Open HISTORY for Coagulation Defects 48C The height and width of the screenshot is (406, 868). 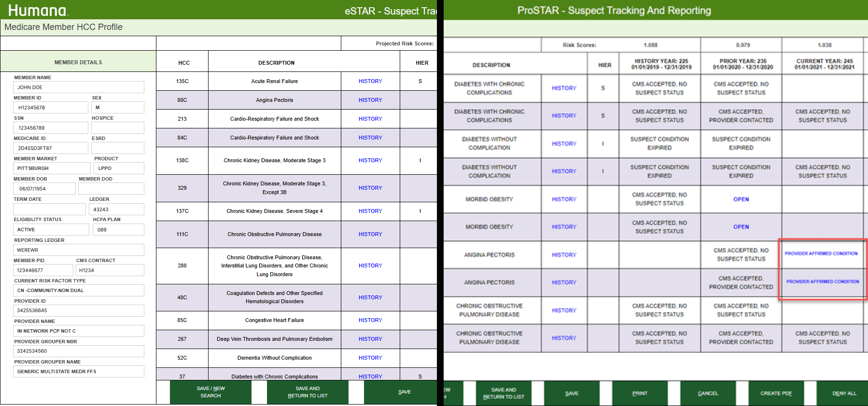tap(370, 297)
